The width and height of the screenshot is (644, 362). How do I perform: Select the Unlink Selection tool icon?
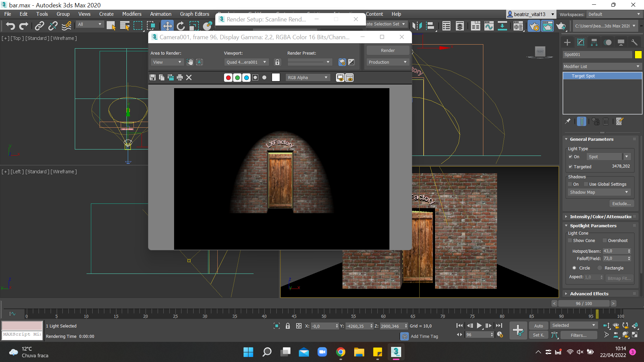pyautogui.click(x=53, y=26)
